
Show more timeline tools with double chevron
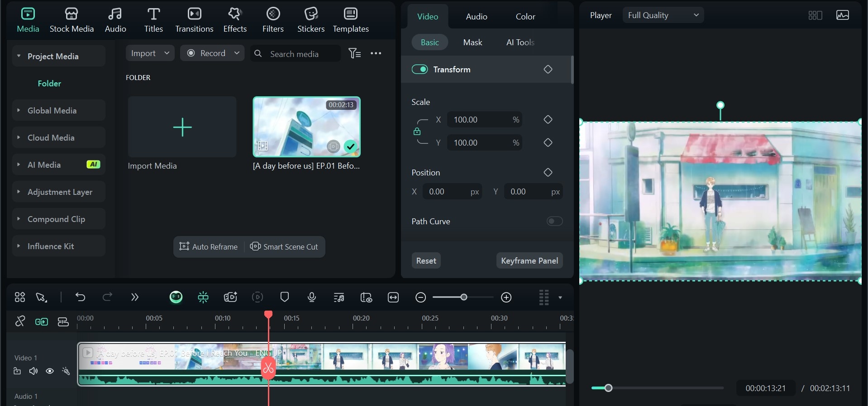[134, 297]
